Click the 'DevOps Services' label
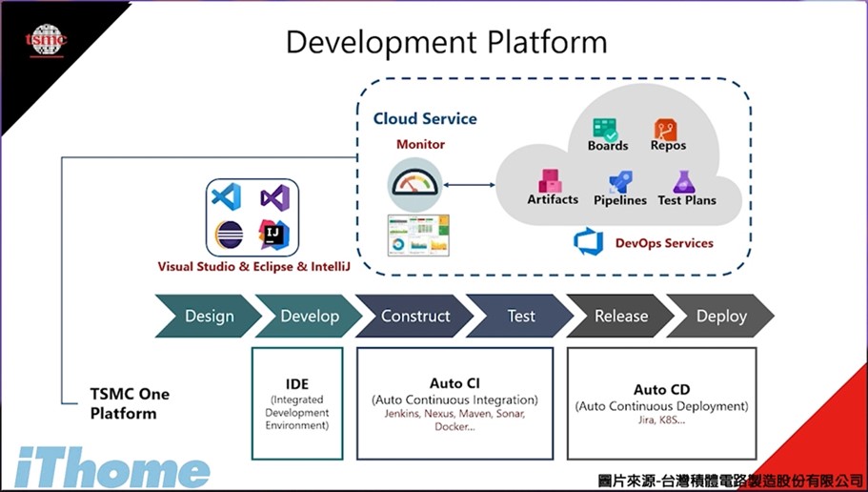This screenshot has height=492, width=868. pos(664,243)
